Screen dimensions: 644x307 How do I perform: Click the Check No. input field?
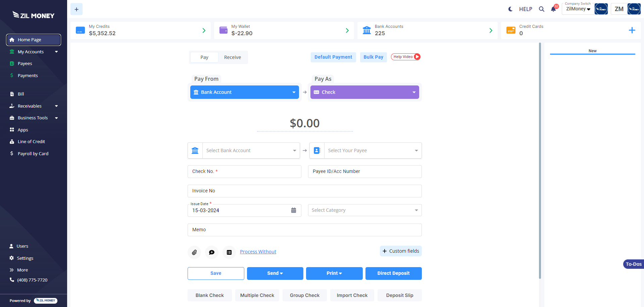click(244, 172)
